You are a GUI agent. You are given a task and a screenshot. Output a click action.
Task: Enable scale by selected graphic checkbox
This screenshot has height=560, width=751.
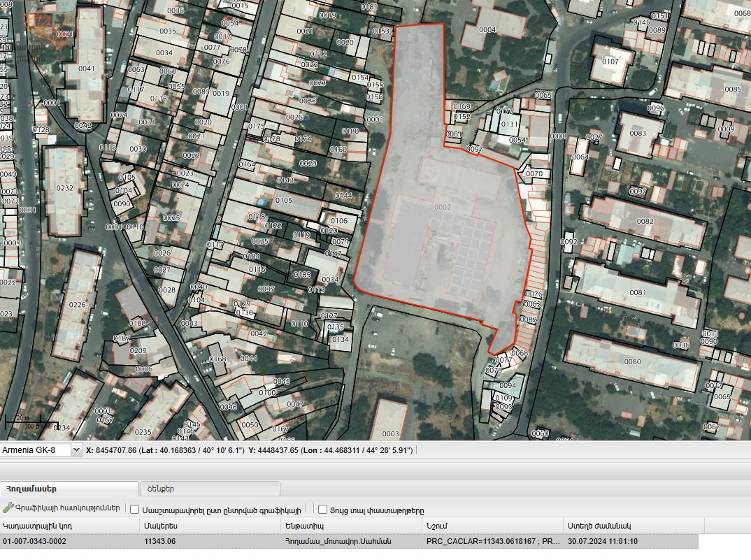point(135,510)
